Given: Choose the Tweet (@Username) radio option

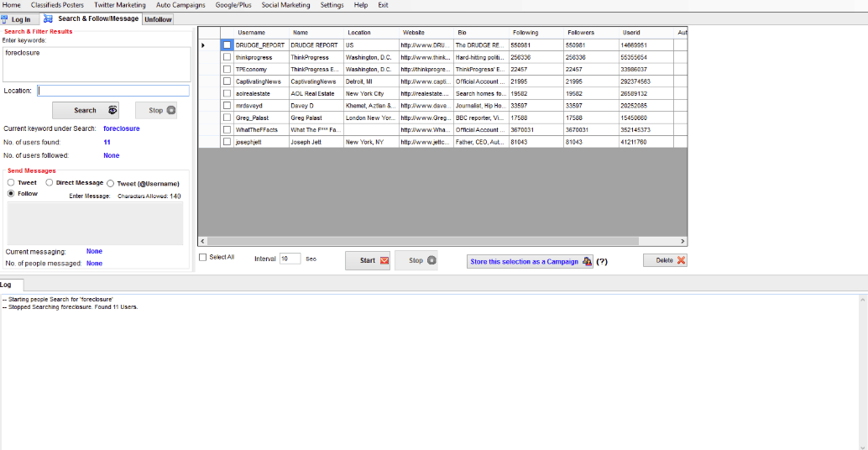Looking at the screenshot, I should click(111, 183).
